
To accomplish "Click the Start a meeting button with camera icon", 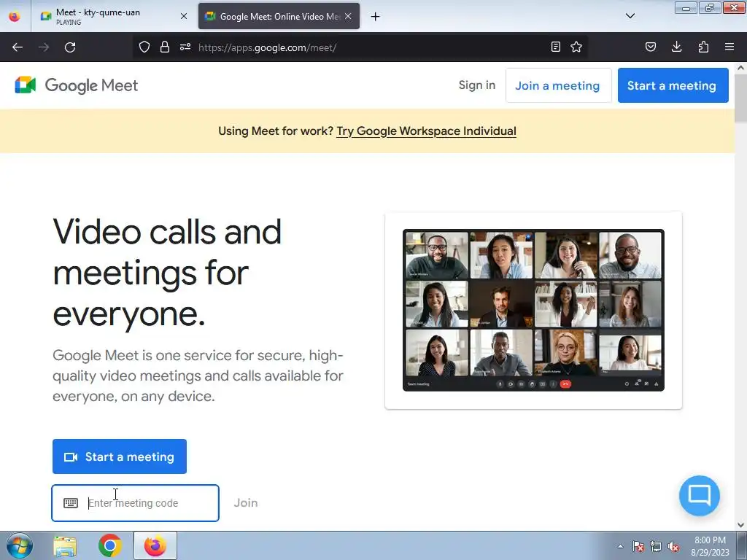I will [120, 456].
